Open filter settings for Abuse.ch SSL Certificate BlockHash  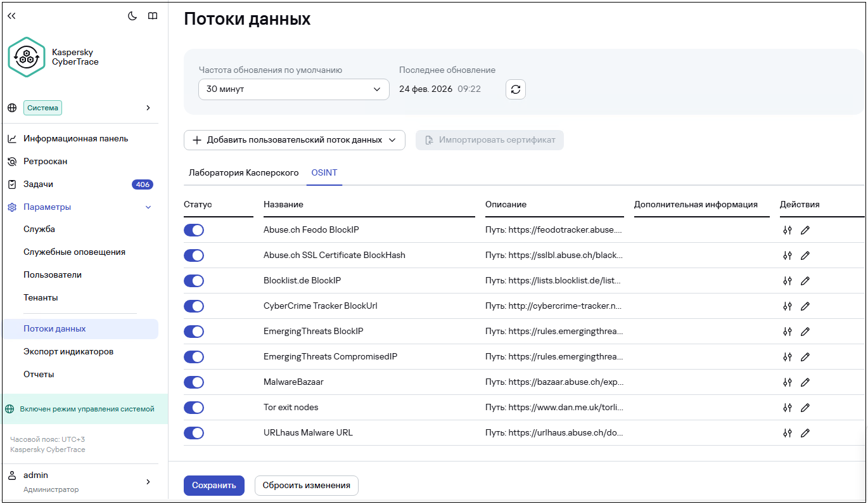point(788,255)
